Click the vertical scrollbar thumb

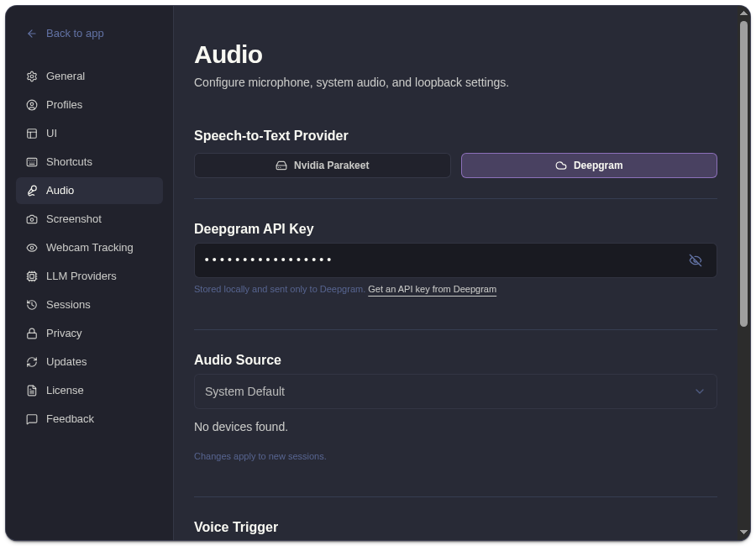click(x=744, y=174)
